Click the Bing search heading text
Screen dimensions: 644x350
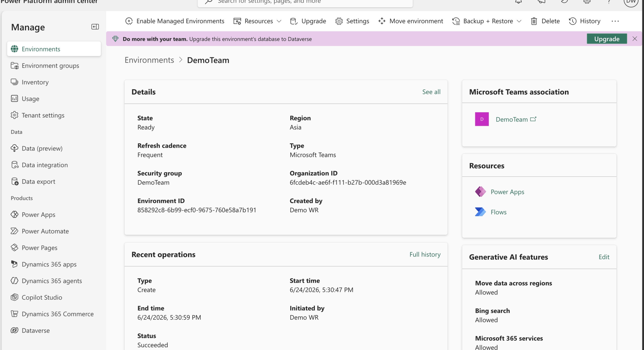[x=492, y=311]
